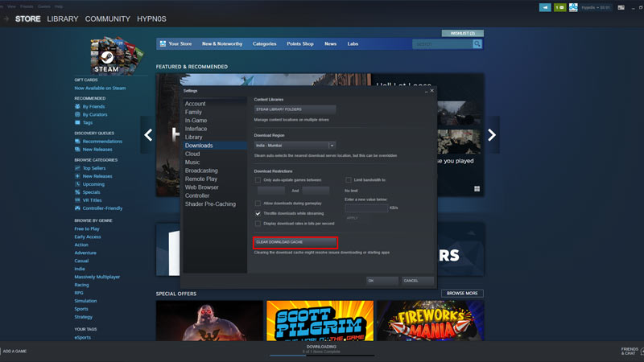Go to COMMUNITY tab

pos(108,19)
